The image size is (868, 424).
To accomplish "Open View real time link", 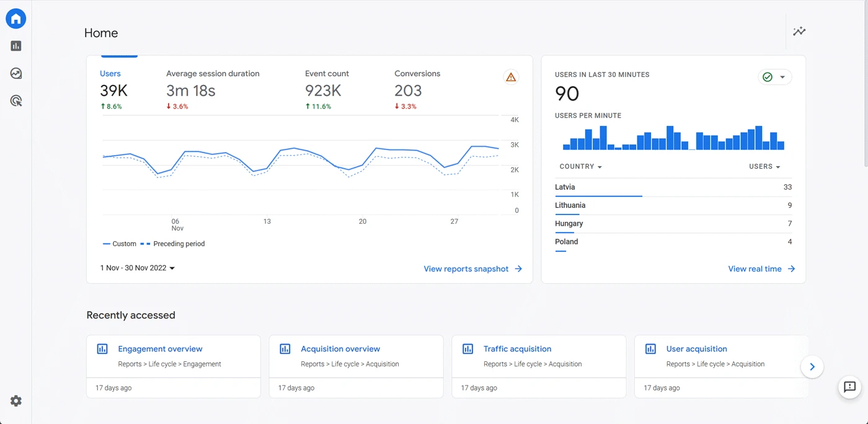I will [x=755, y=269].
